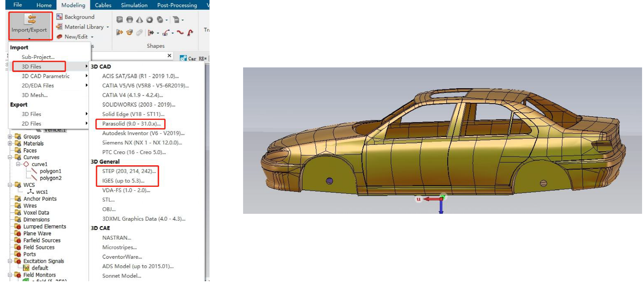This screenshot has width=644, height=287.
Task: Select the Cylinder shape tool
Action: [x=160, y=20]
